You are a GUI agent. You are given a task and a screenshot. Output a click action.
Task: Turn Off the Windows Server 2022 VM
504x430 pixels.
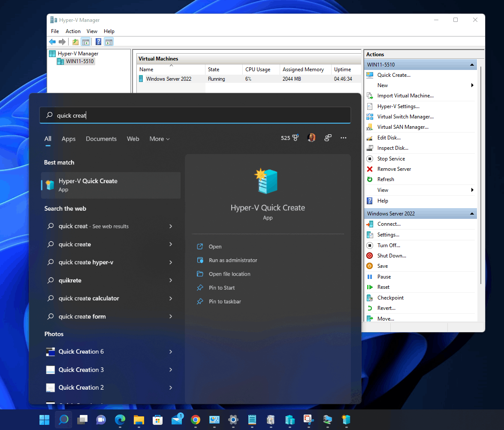389,245
